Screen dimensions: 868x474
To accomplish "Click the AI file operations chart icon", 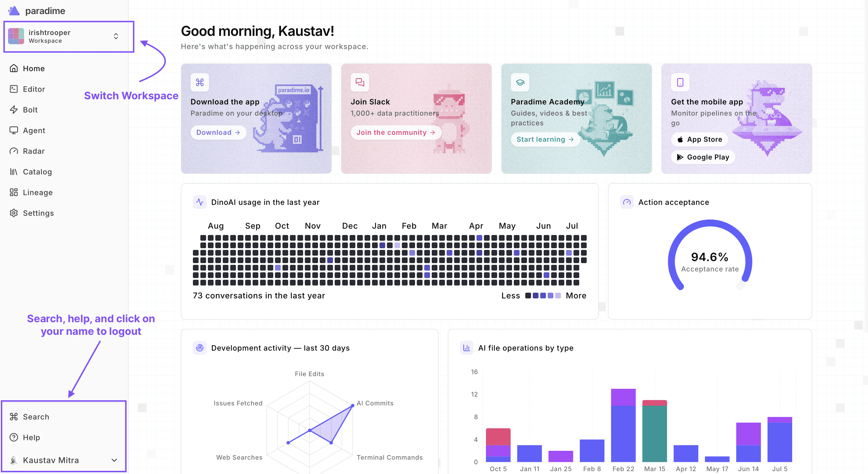I will click(467, 348).
